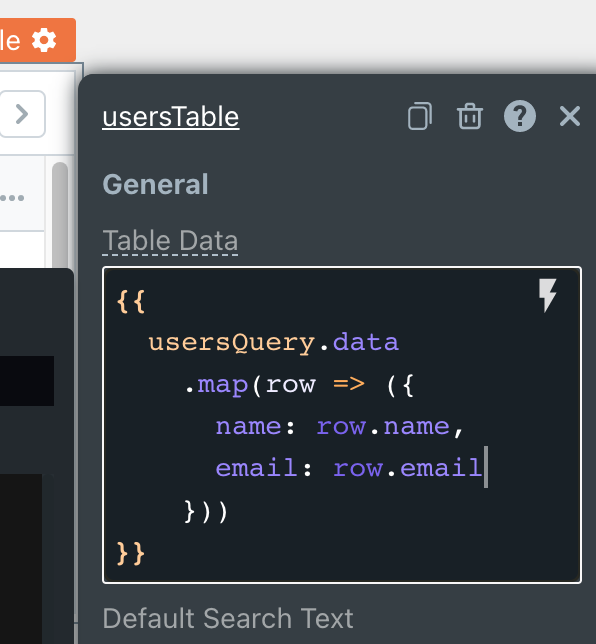Image resolution: width=596 pixels, height=644 pixels.
Task: Click the table's vertical scrollbar
Action: (x=60, y=214)
